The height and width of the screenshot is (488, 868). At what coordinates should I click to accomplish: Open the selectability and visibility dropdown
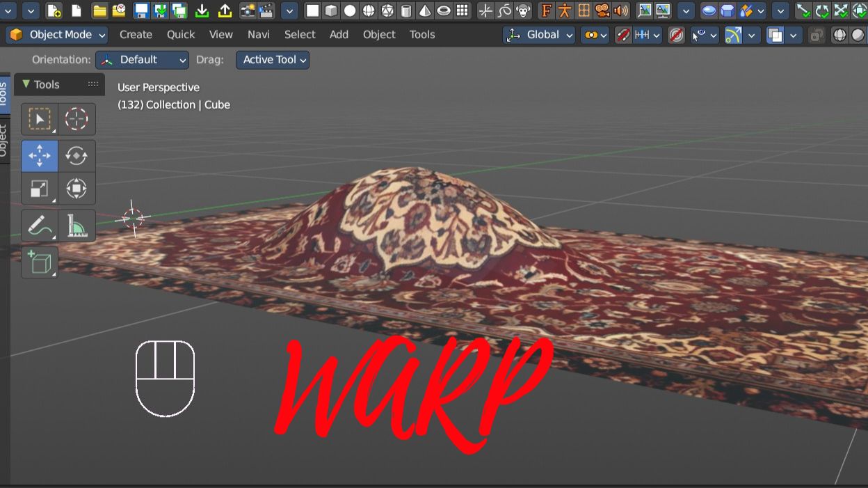click(x=705, y=35)
